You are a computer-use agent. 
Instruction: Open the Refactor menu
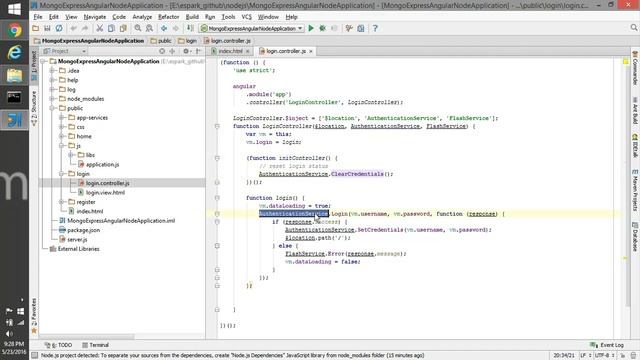tap(169, 17)
